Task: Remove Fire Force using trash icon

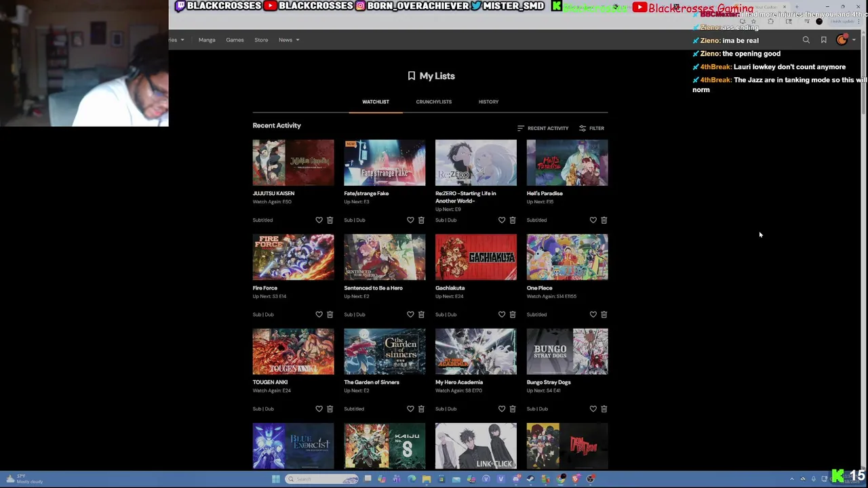Action: pos(330,314)
